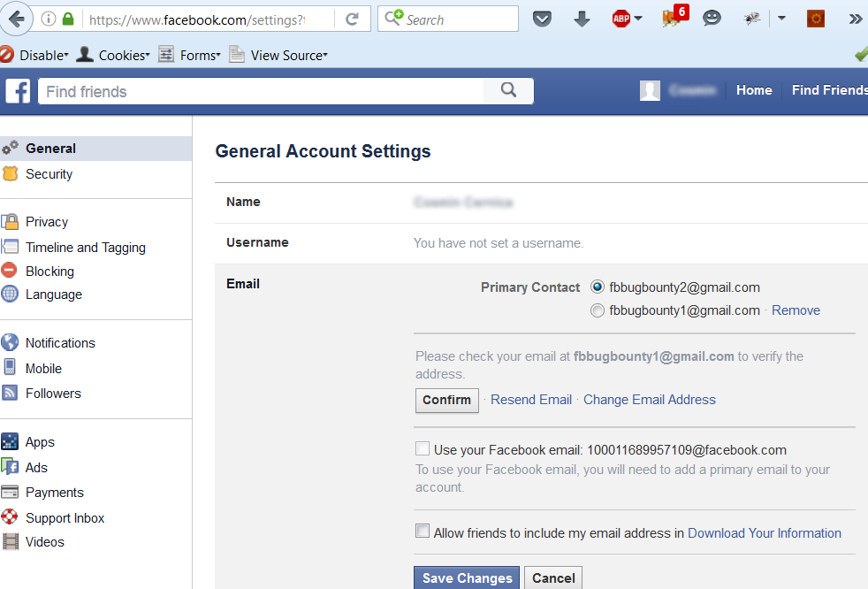The width and height of the screenshot is (868, 589).
Task: Check the Use your Facebook email box
Action: [423, 448]
